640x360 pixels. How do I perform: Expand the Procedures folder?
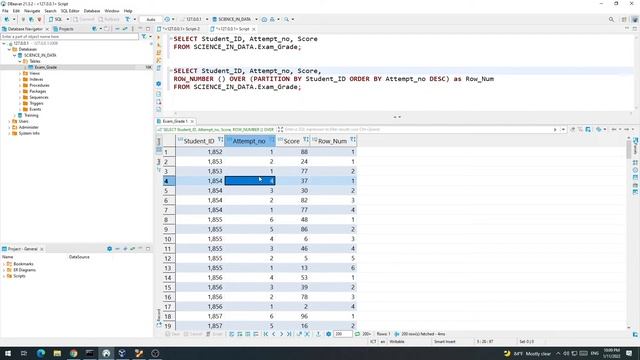[20, 85]
